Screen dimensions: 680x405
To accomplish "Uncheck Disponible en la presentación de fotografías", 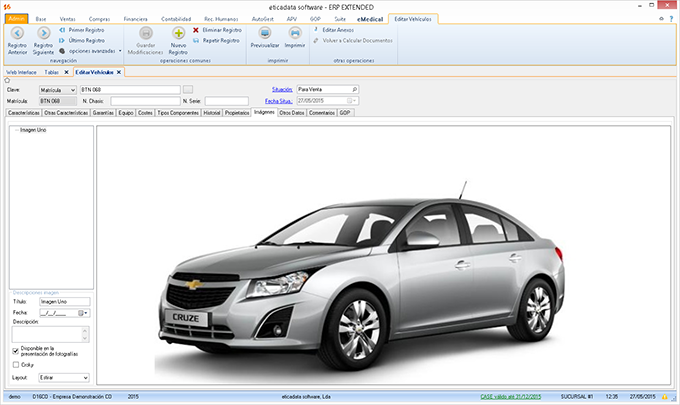I will click(x=16, y=351).
